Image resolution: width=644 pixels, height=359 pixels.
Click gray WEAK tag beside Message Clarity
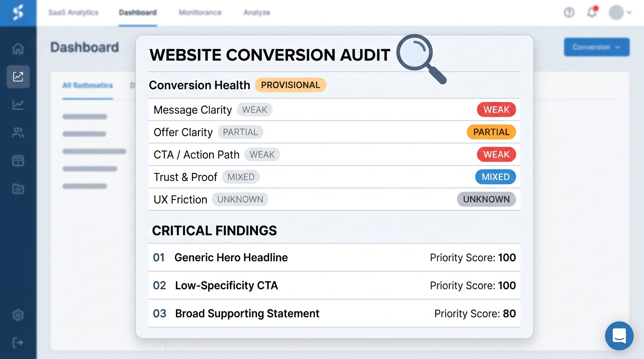click(255, 110)
